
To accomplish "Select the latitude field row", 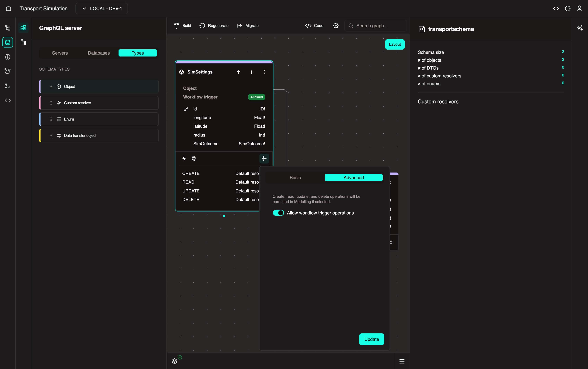I will [224, 126].
